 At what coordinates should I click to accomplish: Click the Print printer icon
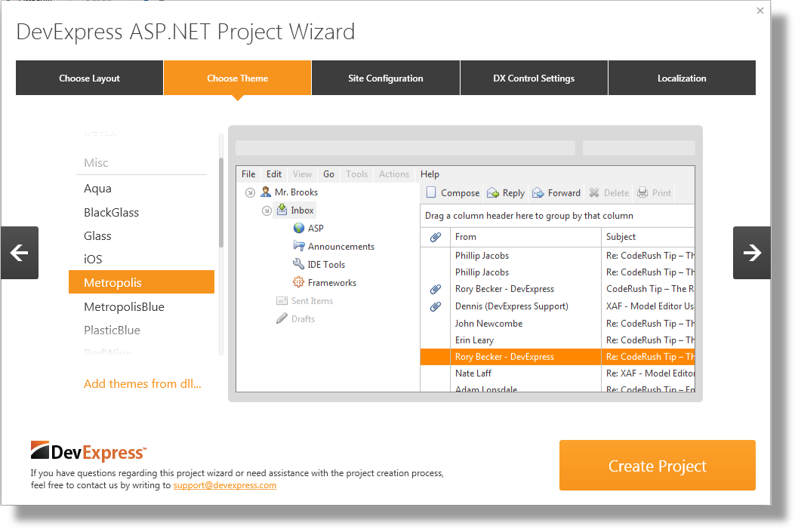(642, 192)
